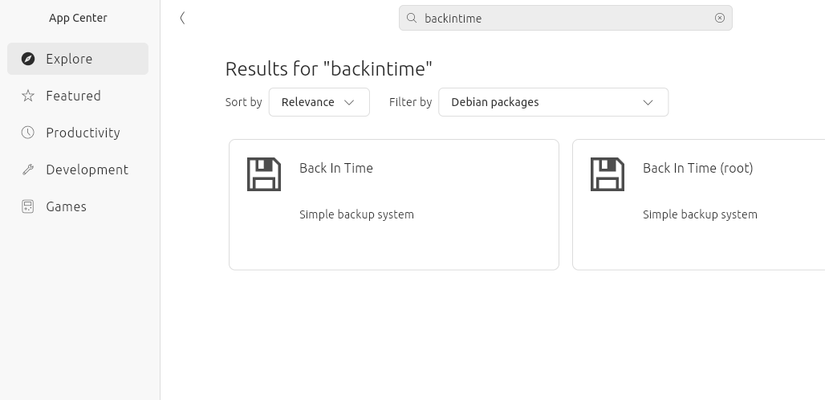Click the Featured star icon
This screenshot has width=825, height=400.
pos(27,96)
